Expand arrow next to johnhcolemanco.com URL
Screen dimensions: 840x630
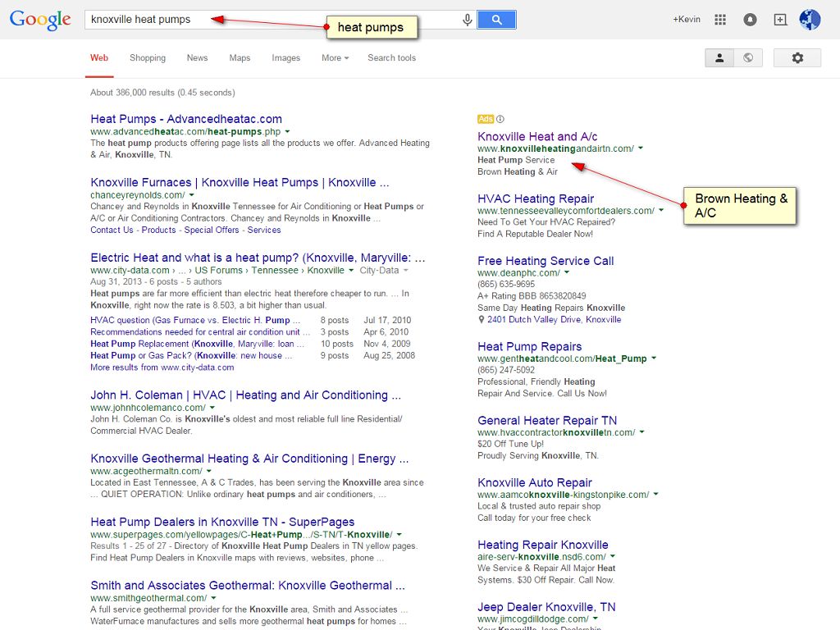(212, 408)
